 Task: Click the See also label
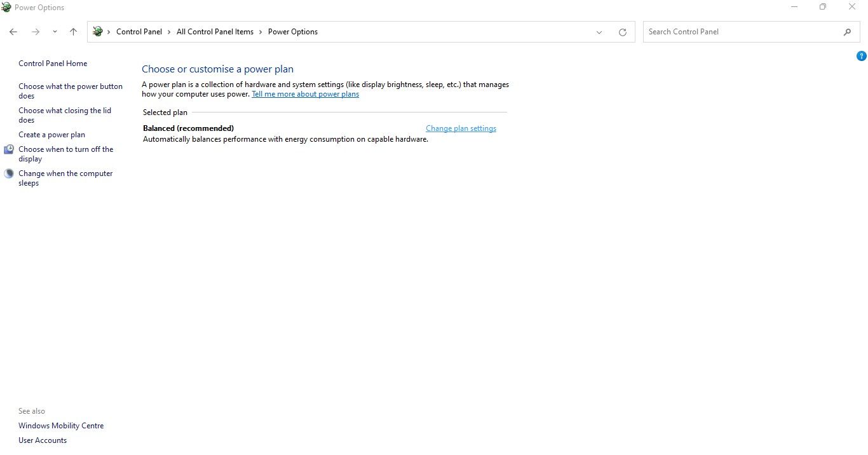pos(32,411)
